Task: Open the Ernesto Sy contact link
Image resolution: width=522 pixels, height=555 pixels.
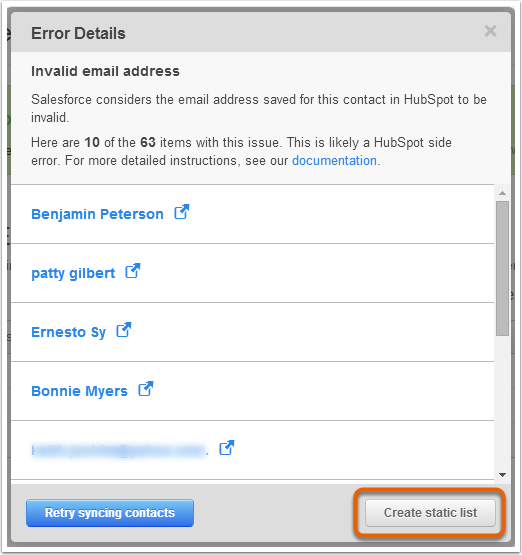Action: (69, 332)
